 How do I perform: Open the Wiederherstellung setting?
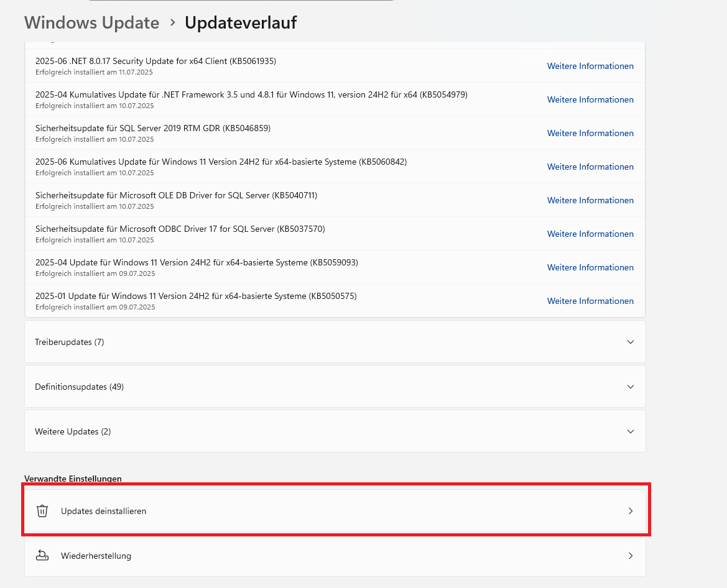point(96,556)
